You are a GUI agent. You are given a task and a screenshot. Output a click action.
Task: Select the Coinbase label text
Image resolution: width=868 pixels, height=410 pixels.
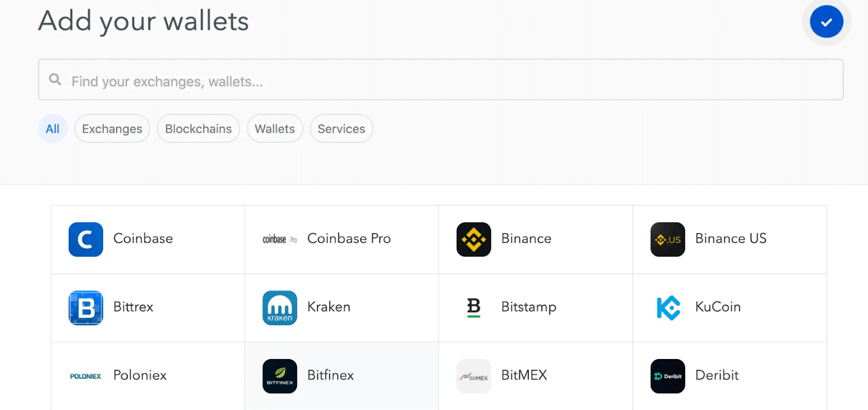coord(143,239)
